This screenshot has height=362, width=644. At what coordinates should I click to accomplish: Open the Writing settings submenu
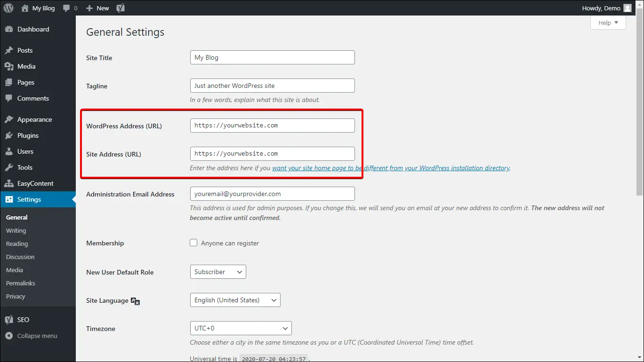point(16,230)
